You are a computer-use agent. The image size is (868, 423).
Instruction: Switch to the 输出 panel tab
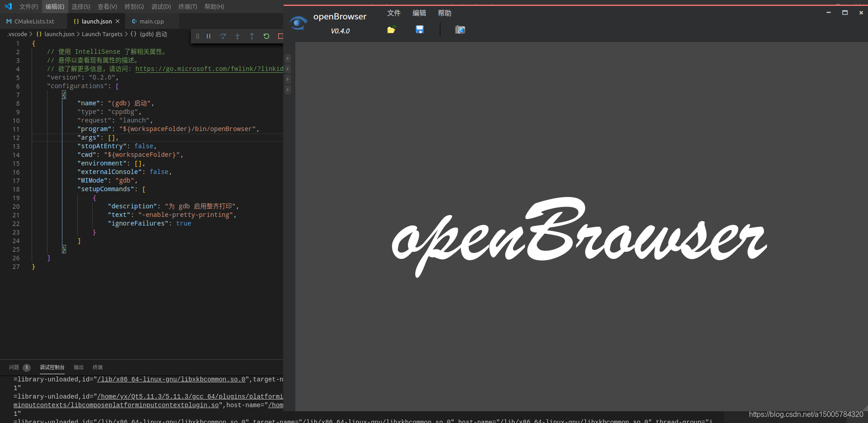click(79, 367)
